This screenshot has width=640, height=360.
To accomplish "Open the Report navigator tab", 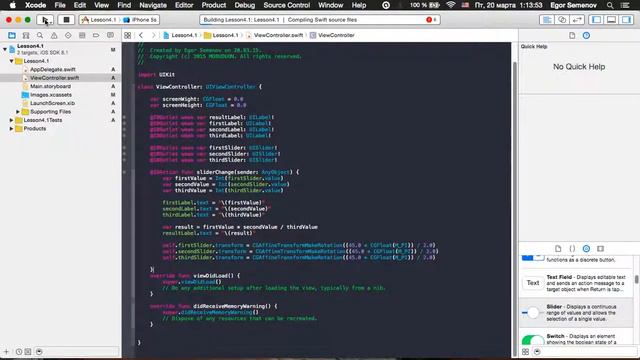I will tap(110, 36).
